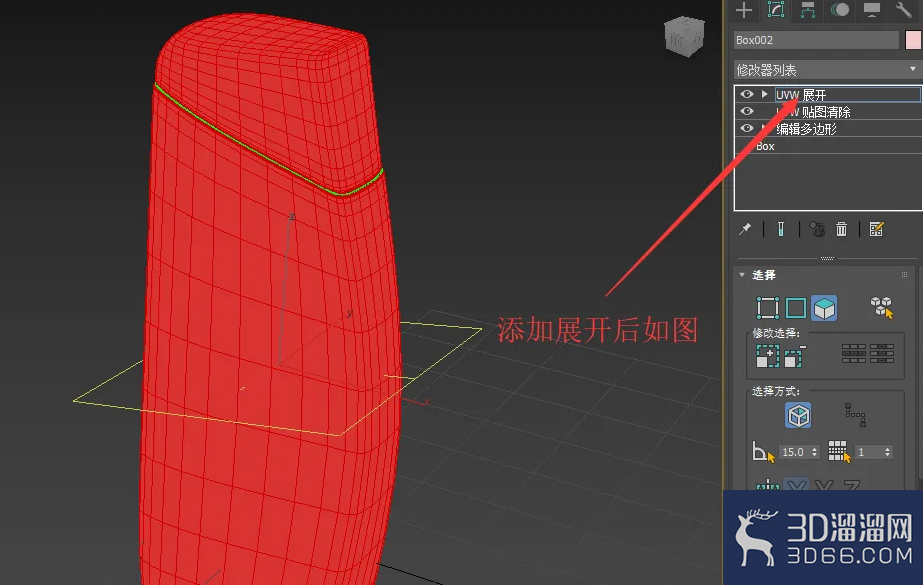Viewport: 923px width, 585px height.
Task: Toggle visibility eye of UVW 展开 modifier
Action: [747, 94]
